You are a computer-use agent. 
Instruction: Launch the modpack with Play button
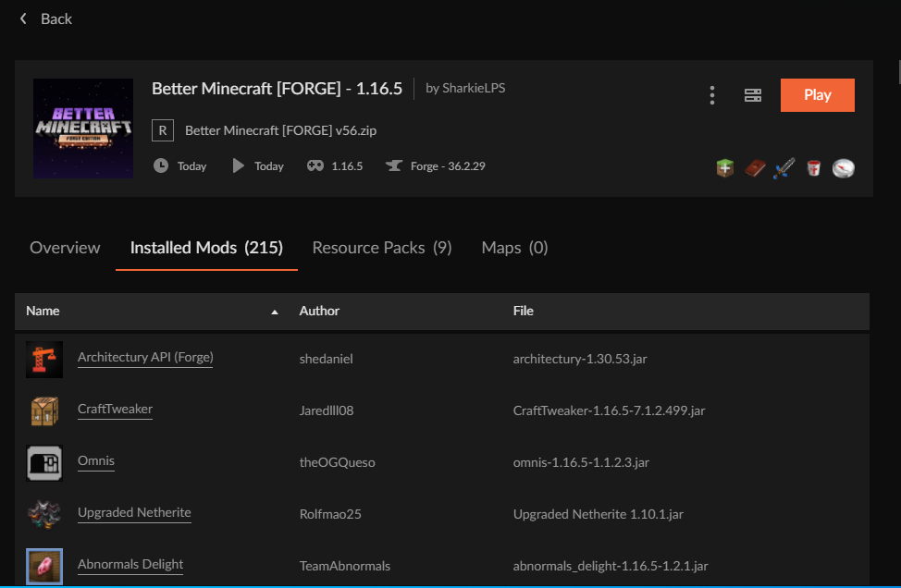click(x=817, y=94)
